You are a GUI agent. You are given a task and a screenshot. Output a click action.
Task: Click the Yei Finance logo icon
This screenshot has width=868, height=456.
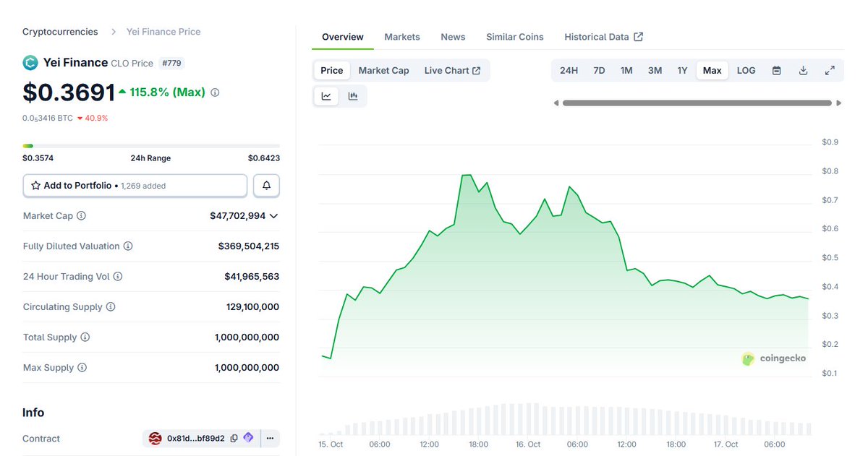coord(30,63)
